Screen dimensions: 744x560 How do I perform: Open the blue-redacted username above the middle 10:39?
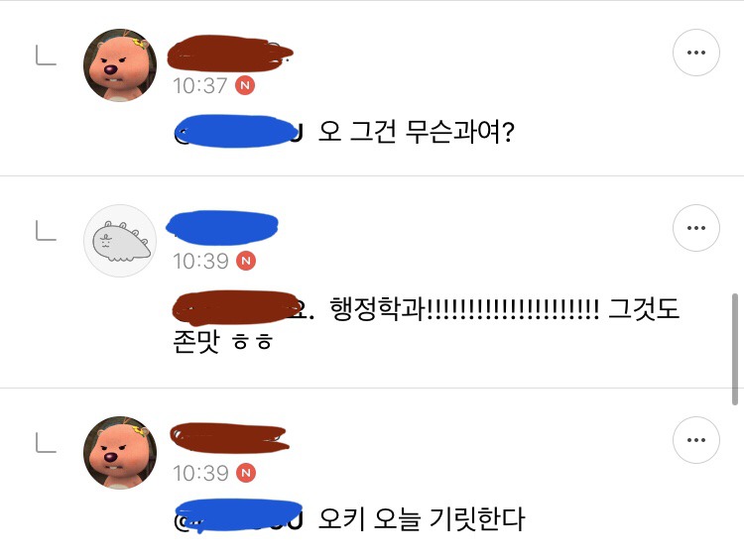(222, 228)
